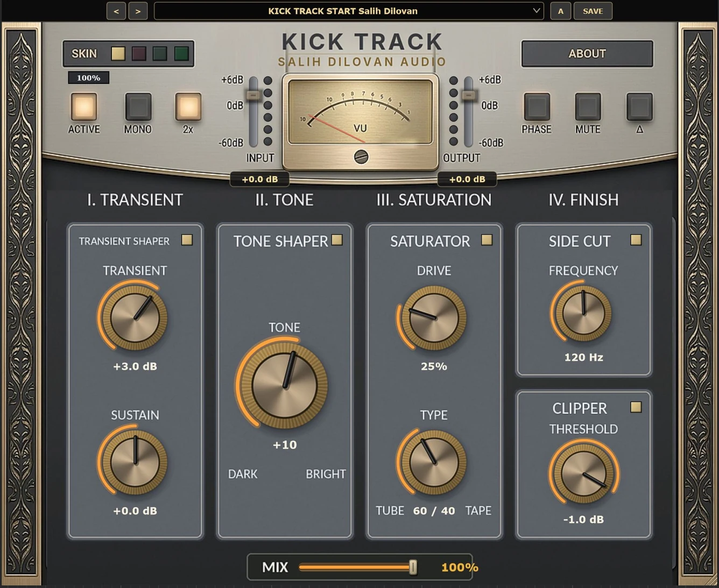Save the current preset
Screen dimensions: 719x588
593,11
